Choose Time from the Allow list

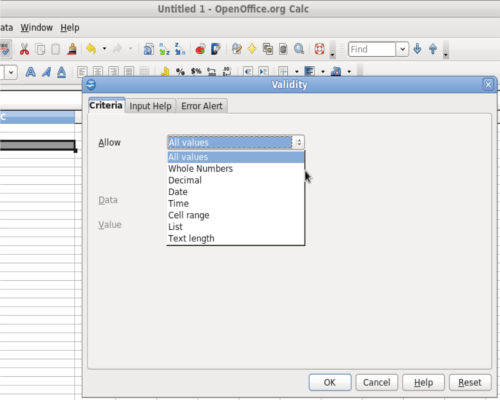pyautogui.click(x=236, y=203)
